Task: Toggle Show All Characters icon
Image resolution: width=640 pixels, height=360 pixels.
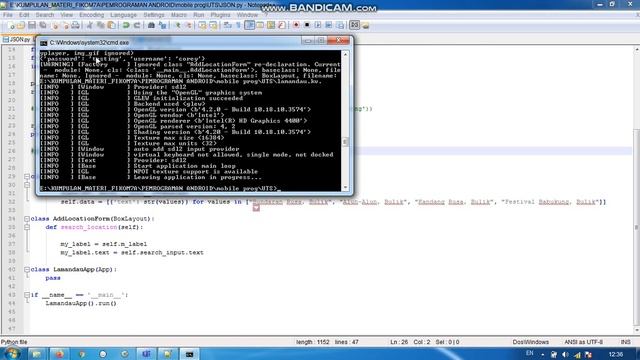Action: (238, 25)
